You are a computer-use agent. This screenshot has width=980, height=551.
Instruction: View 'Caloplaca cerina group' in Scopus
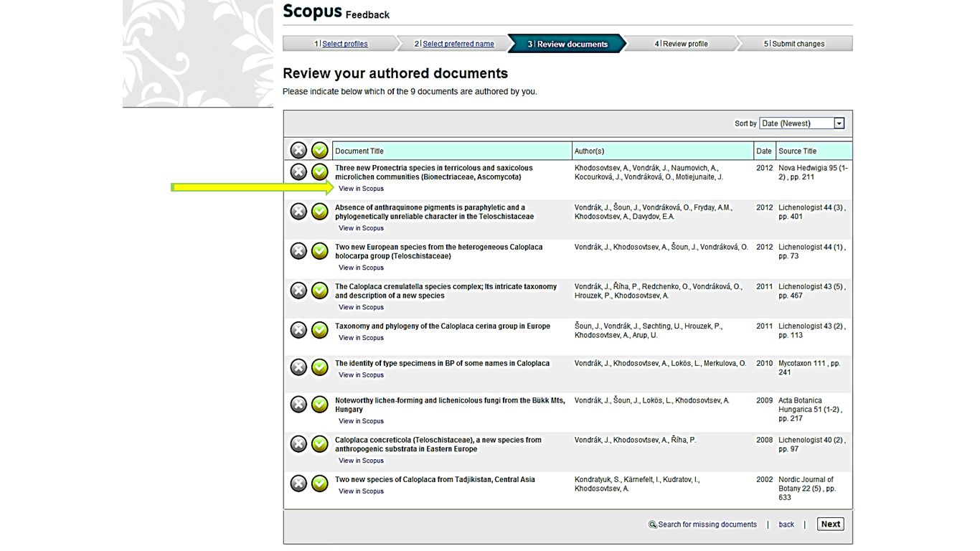(361, 338)
